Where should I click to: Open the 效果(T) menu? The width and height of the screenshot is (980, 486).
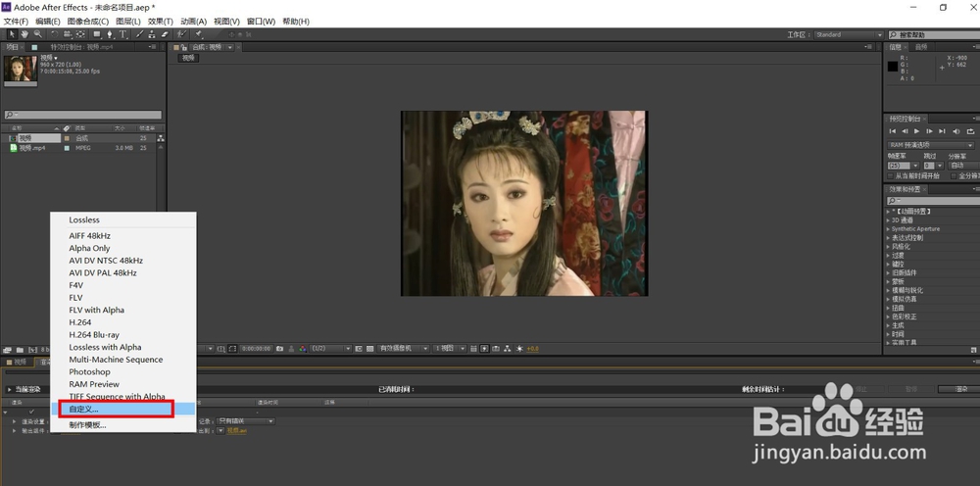[160, 22]
